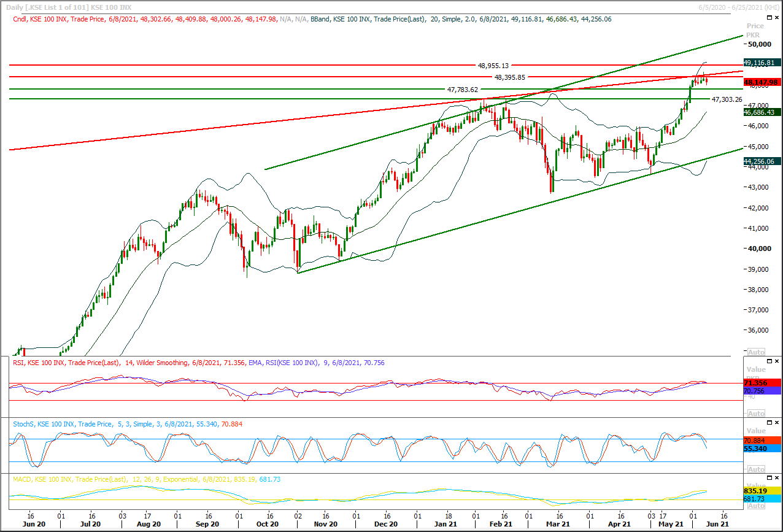Close the RSI indicator pane
Image resolution: width=783 pixels, height=532 pixels.
click(777, 361)
